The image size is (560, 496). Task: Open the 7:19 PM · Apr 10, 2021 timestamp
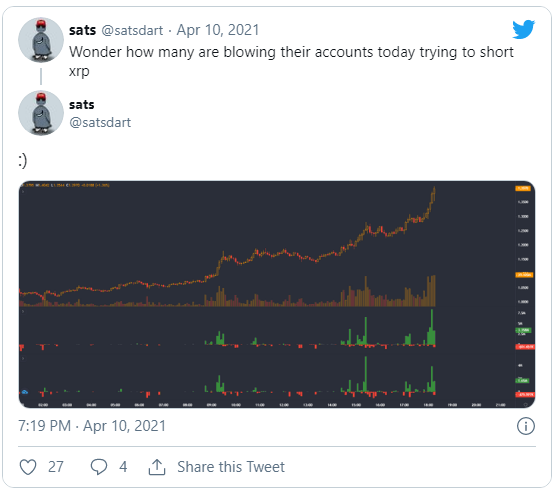coord(92,426)
